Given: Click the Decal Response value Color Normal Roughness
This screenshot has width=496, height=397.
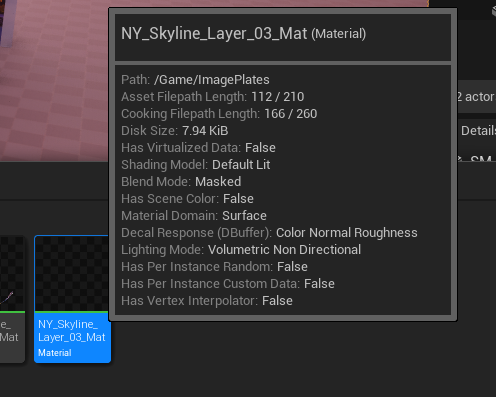Looking at the screenshot, I should point(347,233).
